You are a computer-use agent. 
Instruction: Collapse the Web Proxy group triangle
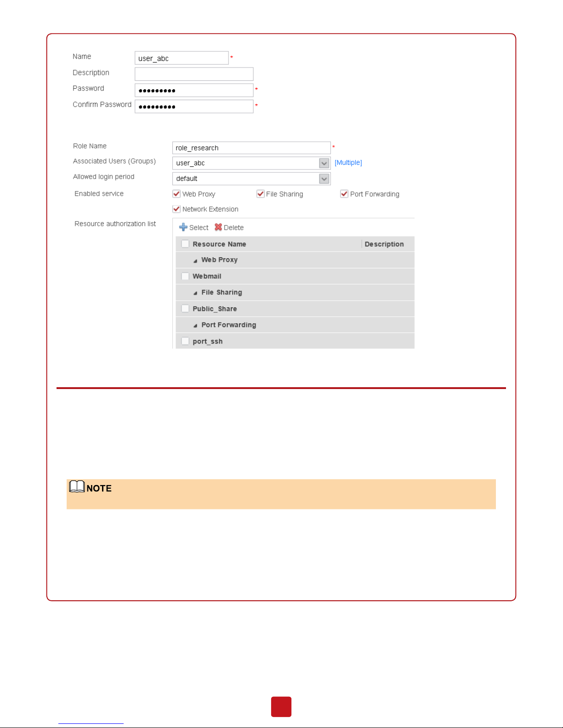(x=195, y=260)
